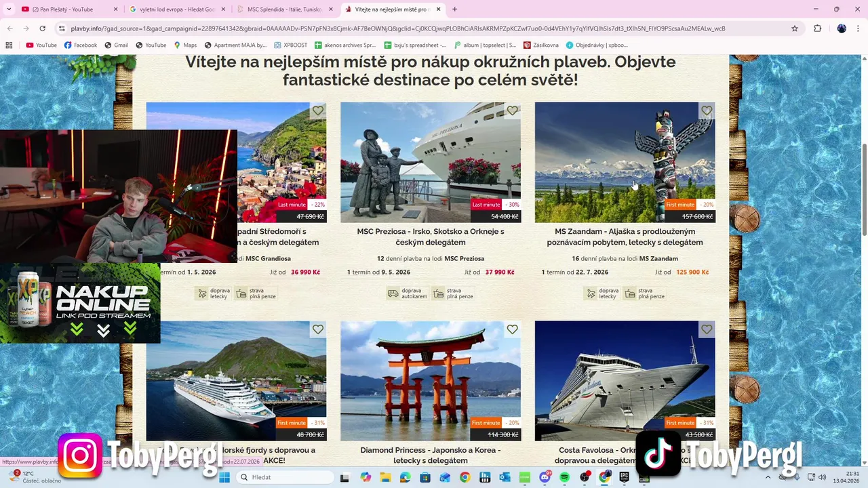Click doprava autokarem bus icon
The image size is (868, 488).
point(393,293)
